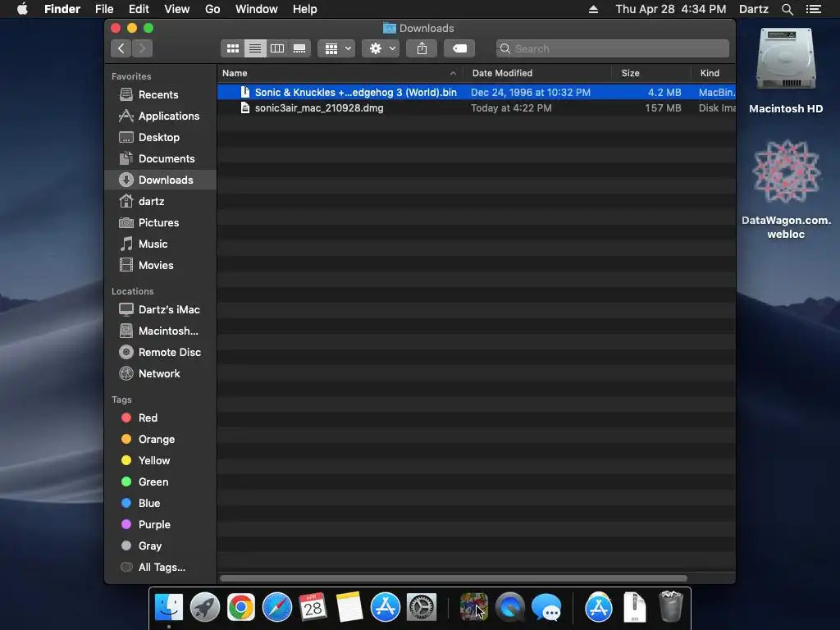840x630 pixels.
Task: Open Spotlight search in menu bar
Action: 787,9
